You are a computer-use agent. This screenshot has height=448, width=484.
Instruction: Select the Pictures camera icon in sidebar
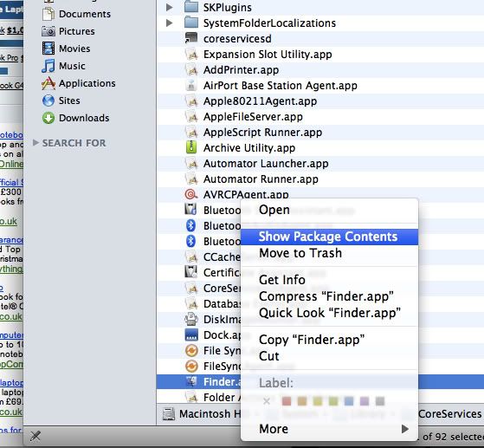(x=48, y=31)
